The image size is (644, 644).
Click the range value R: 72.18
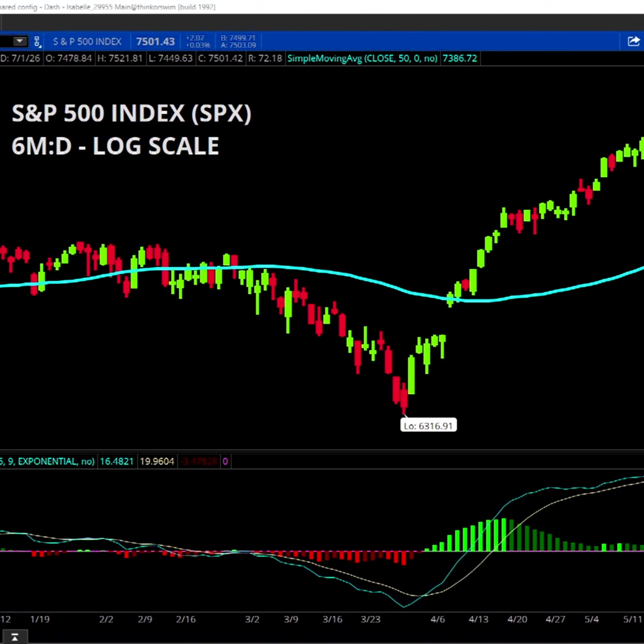265,58
